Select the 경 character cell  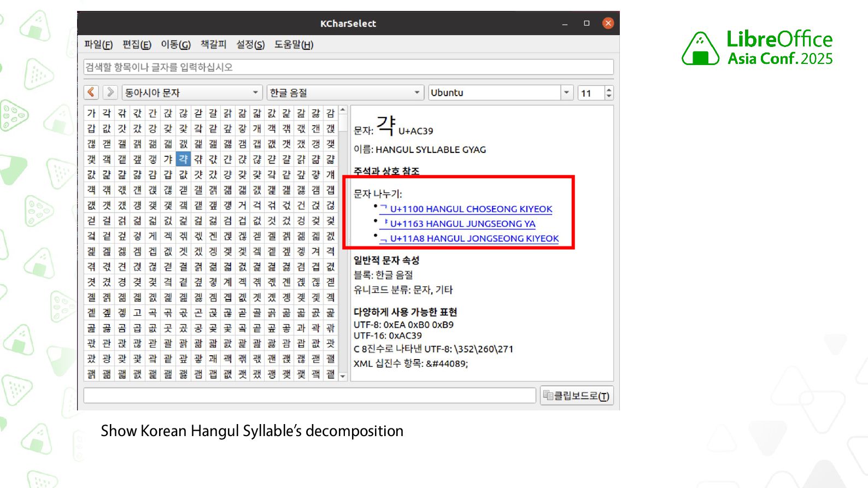pyautogui.click(x=122, y=281)
